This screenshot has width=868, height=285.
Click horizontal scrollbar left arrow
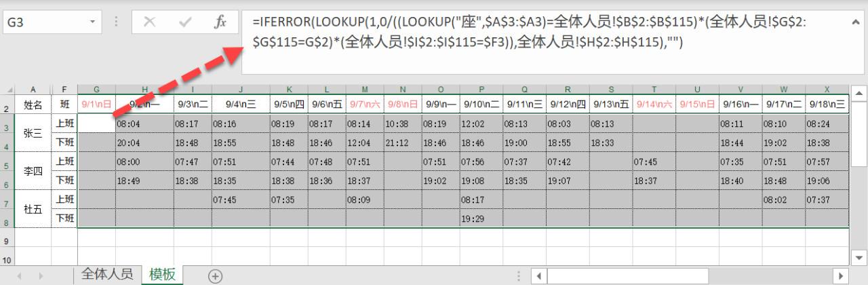[538, 275]
